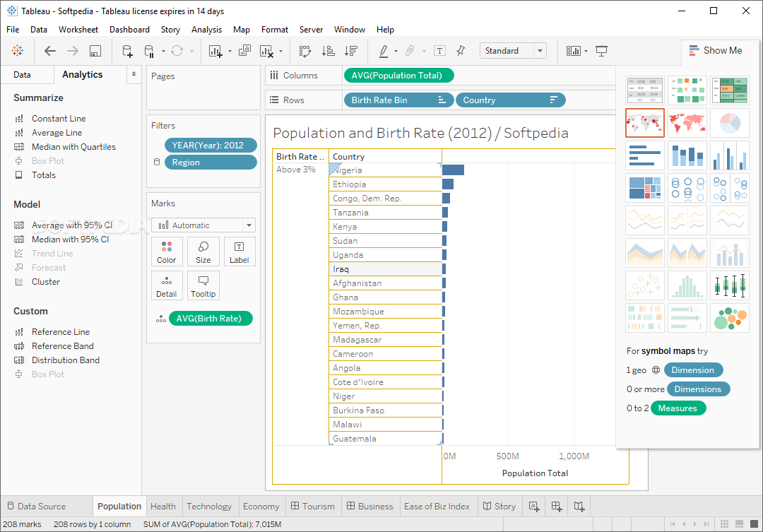Pause auto updates toolbar icon
763x532 pixels.
coord(149,51)
